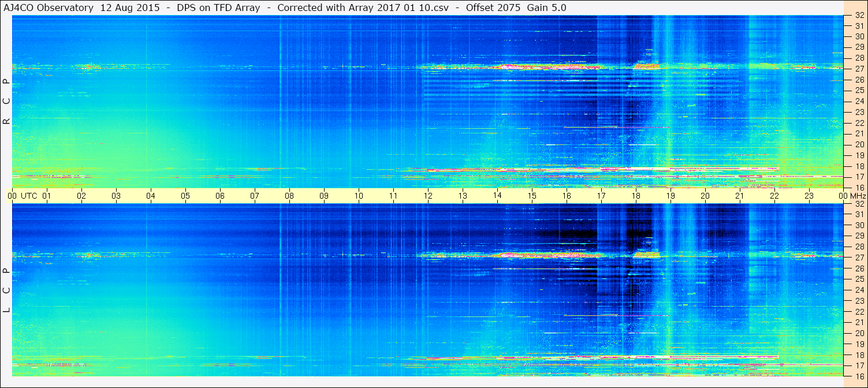This screenshot has height=388, width=868.
Task: Select the 07 hour time axis label
Action: 255,196
